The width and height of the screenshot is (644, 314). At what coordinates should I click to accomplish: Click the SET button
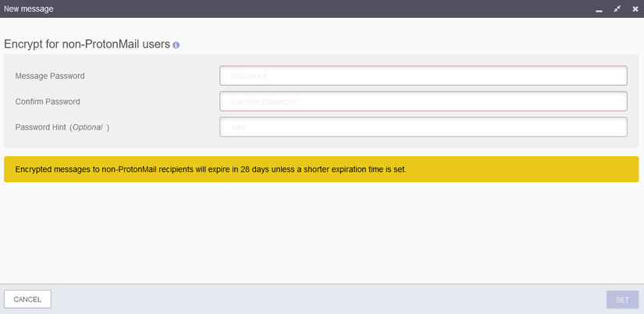[622, 300]
